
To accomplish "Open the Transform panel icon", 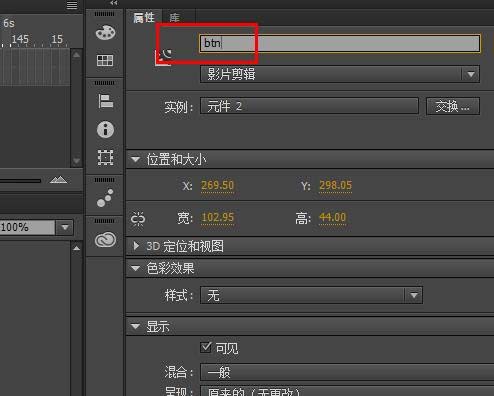I will [105, 157].
